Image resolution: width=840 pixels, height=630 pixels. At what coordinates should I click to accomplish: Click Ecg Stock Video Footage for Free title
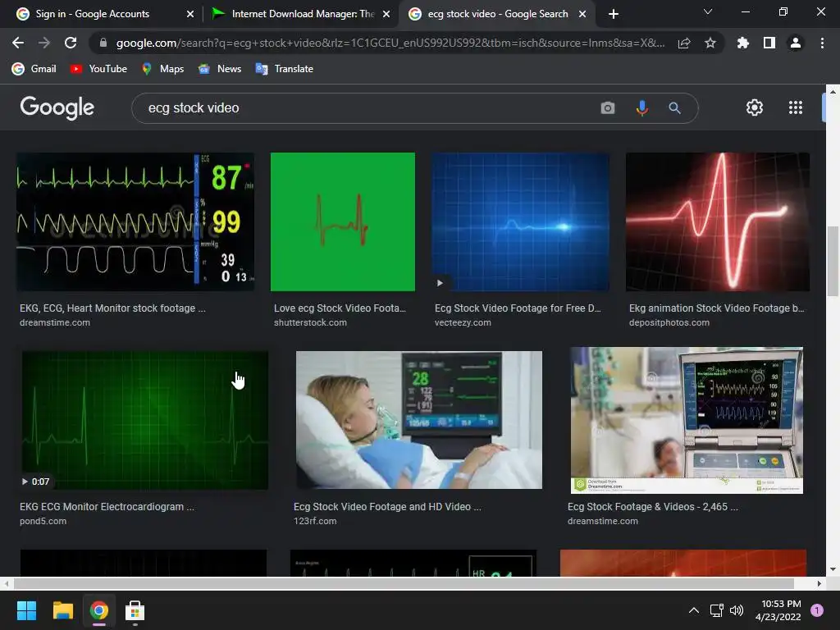coord(518,308)
